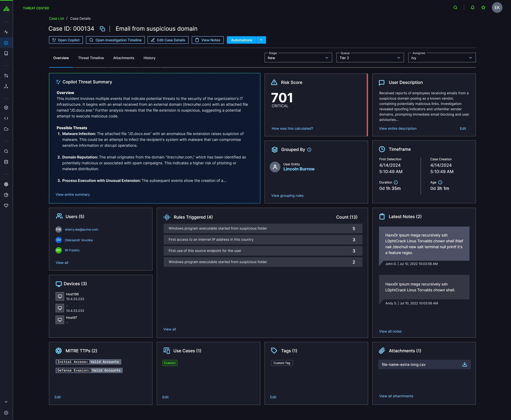Click the favorites star icon

click(x=483, y=8)
